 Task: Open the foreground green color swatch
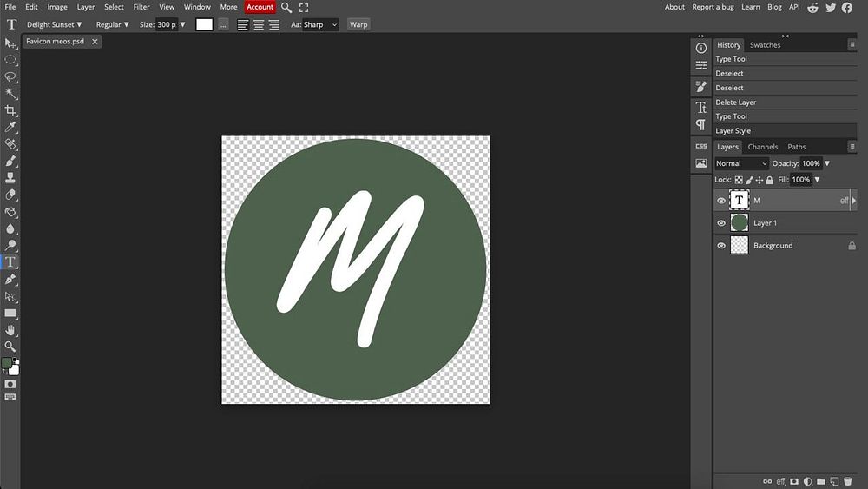(x=7, y=363)
